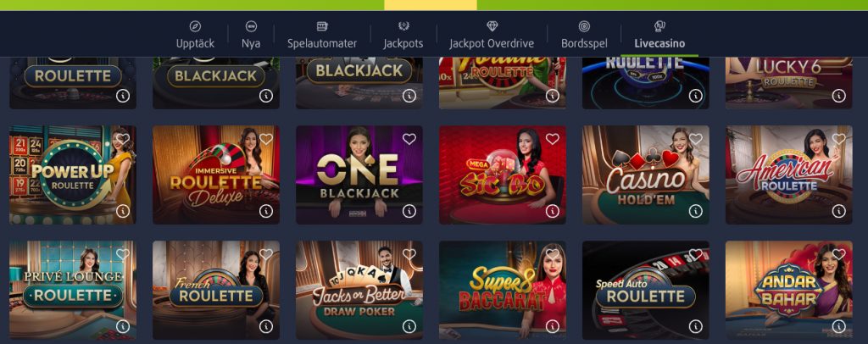
Task: Favorite the One Blackjack game
Action: pyautogui.click(x=409, y=139)
